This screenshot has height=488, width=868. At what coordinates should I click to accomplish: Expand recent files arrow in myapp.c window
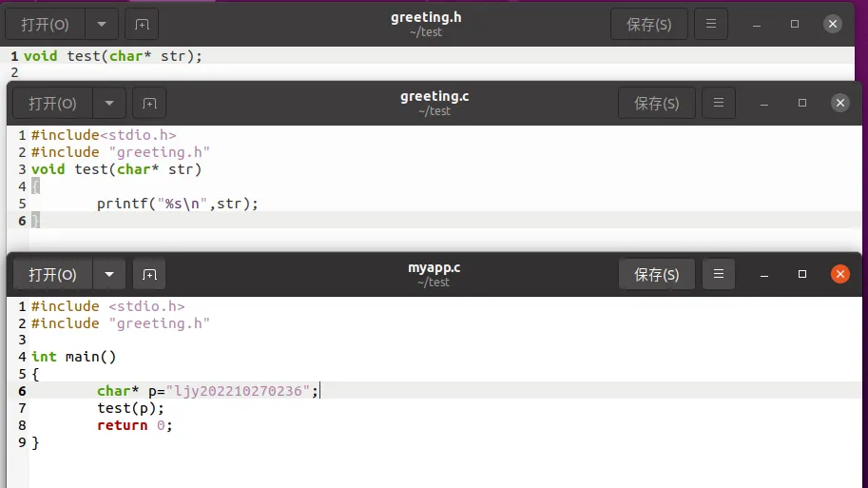(109, 275)
